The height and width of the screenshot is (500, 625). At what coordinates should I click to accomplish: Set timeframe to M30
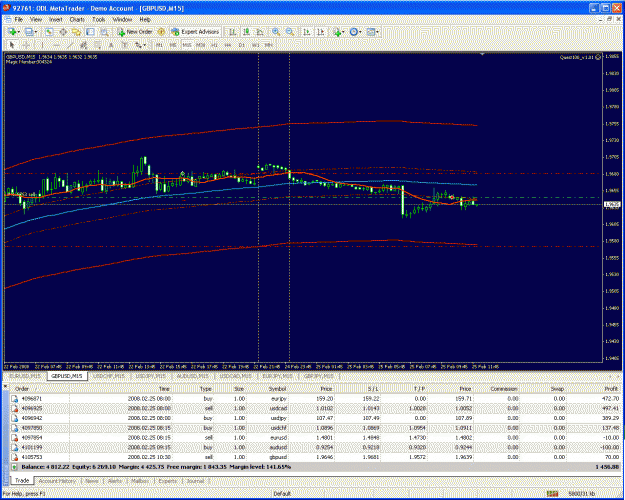(200, 45)
